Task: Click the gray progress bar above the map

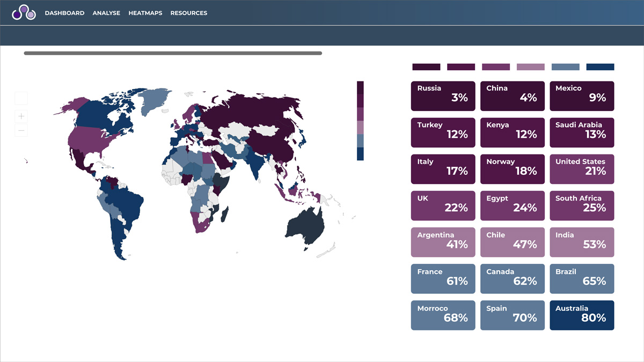Action: click(172, 53)
